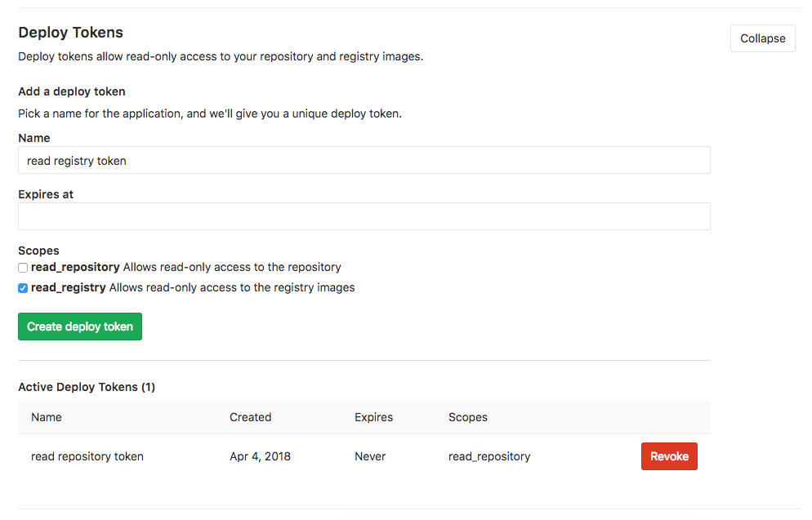
Task: Enable the read_repository scope
Action: pos(22,267)
